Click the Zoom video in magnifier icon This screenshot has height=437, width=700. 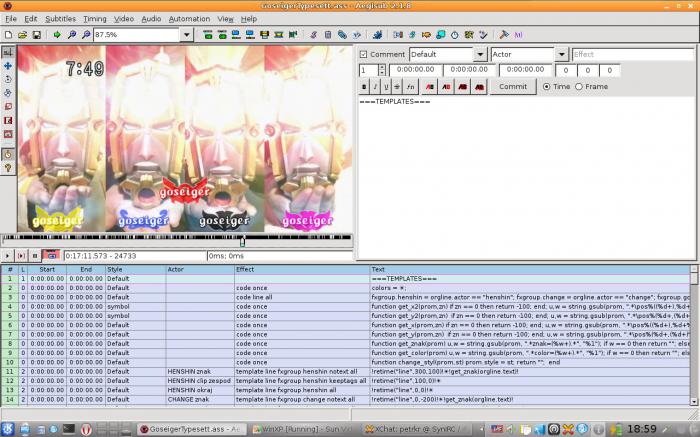click(x=71, y=35)
